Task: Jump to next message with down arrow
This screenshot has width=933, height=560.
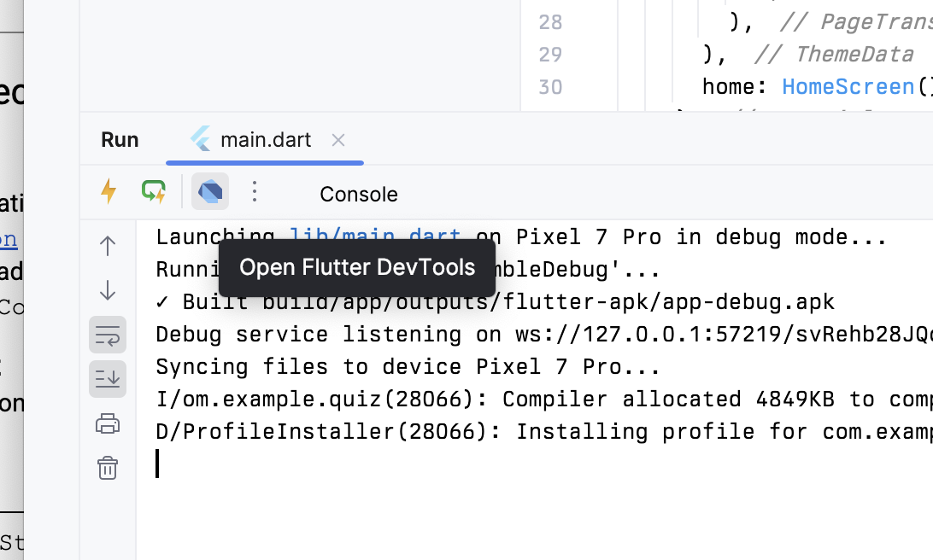Action: point(108,290)
